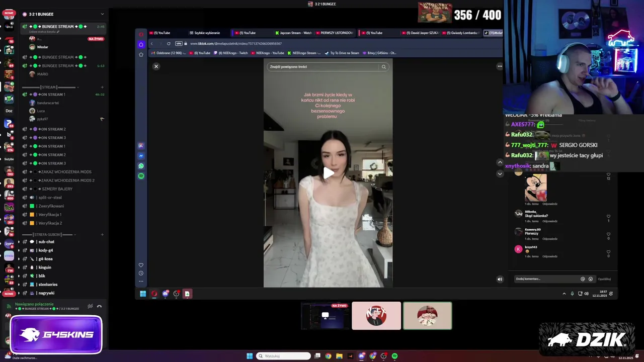Close the TikTok video viewer with X
Viewport: 644px width, 362px height.
[x=156, y=66]
